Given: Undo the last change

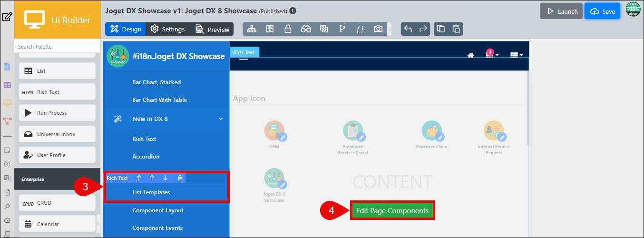Looking at the screenshot, I should click(x=408, y=29).
